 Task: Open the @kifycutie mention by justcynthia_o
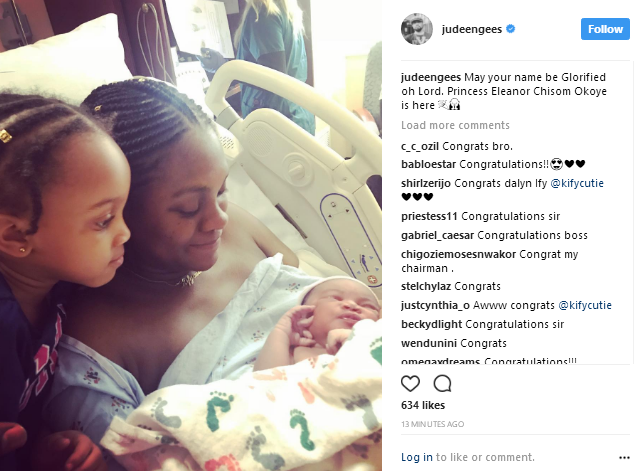tap(585, 305)
